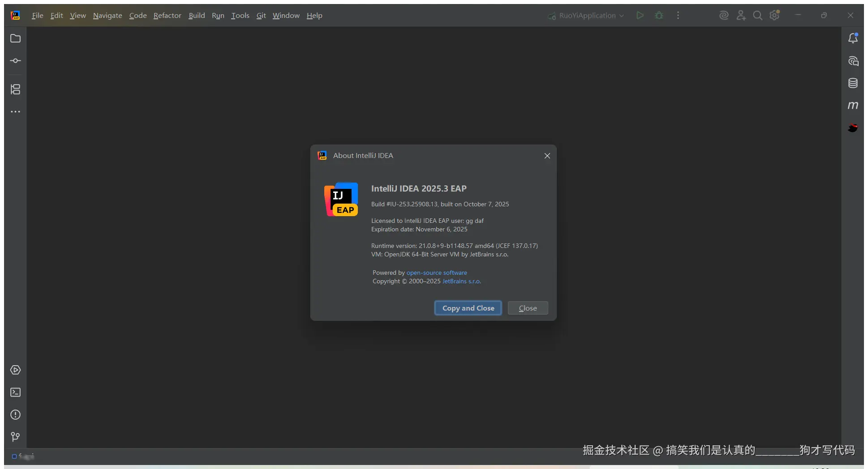Click the About IntelliJ IDEA dialog title

(x=363, y=156)
